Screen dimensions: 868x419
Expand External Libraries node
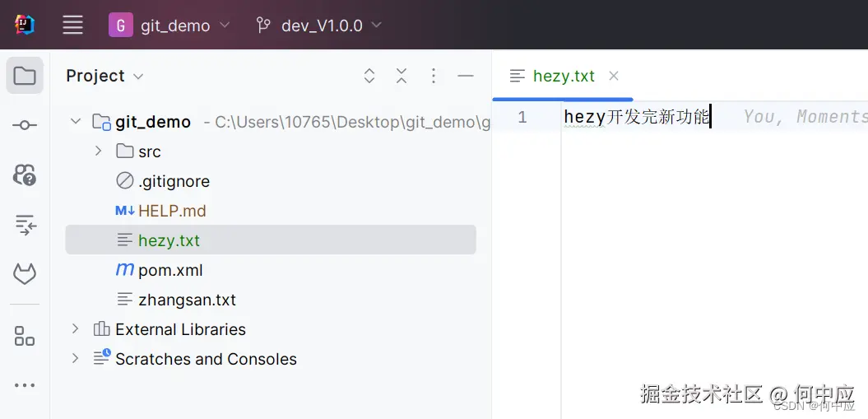76,329
